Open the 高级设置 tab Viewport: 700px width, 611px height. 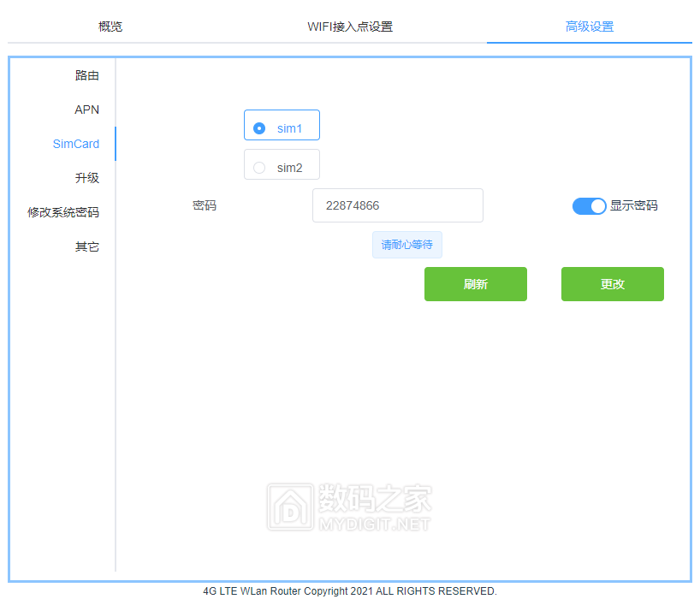590,27
